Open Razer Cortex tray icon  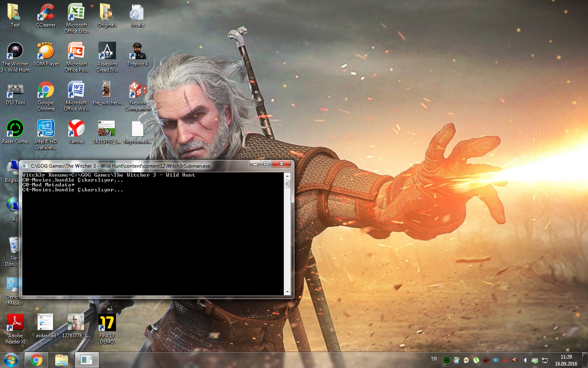[447, 360]
